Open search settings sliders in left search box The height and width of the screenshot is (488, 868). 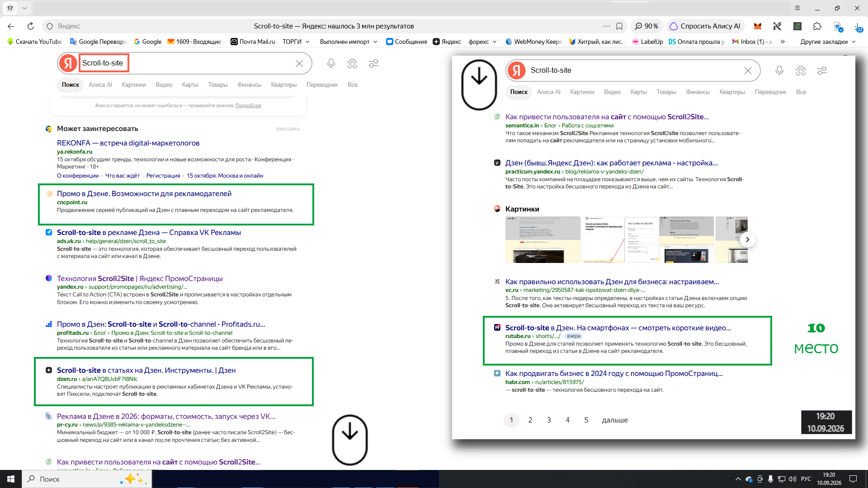pos(373,63)
